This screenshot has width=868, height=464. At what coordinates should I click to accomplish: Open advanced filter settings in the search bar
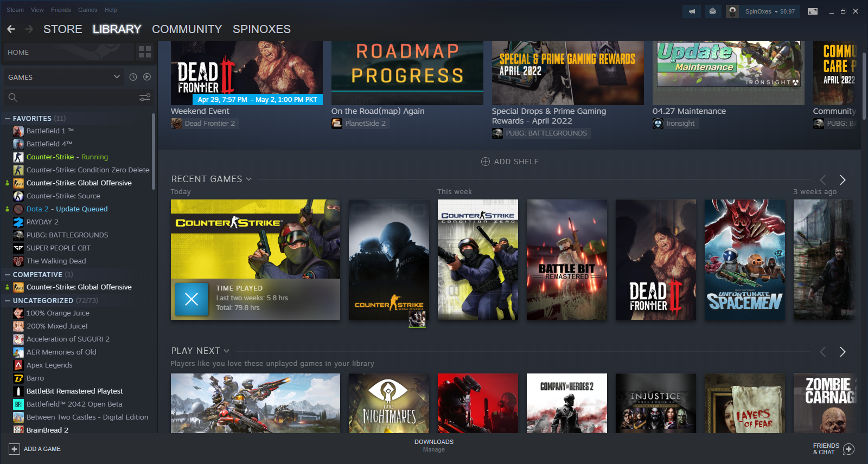pyautogui.click(x=145, y=98)
